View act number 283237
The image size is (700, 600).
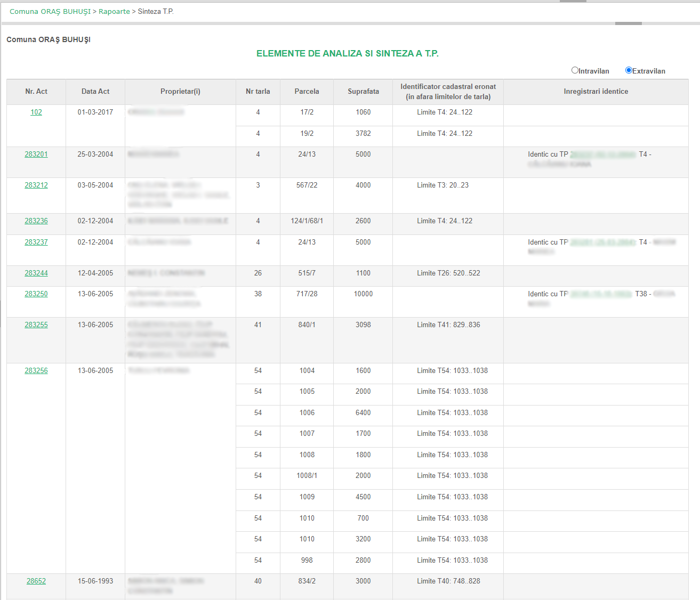pyautogui.click(x=36, y=242)
